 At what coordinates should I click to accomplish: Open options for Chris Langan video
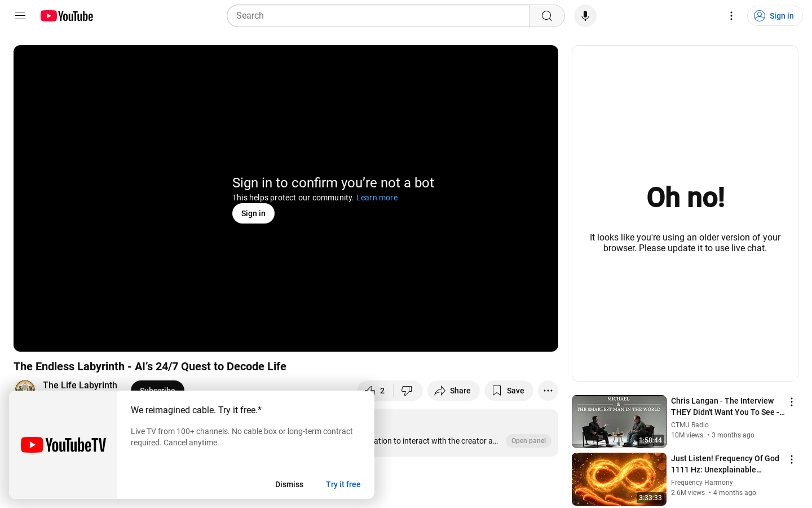[792, 402]
